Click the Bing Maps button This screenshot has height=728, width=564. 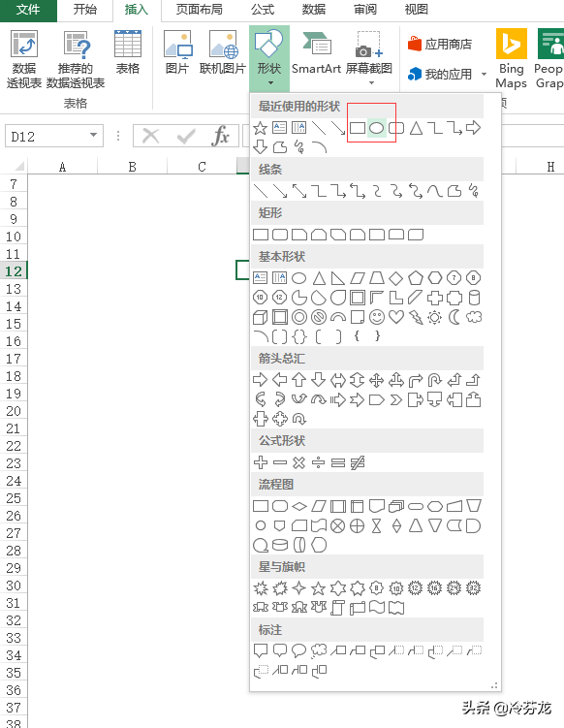[511, 58]
